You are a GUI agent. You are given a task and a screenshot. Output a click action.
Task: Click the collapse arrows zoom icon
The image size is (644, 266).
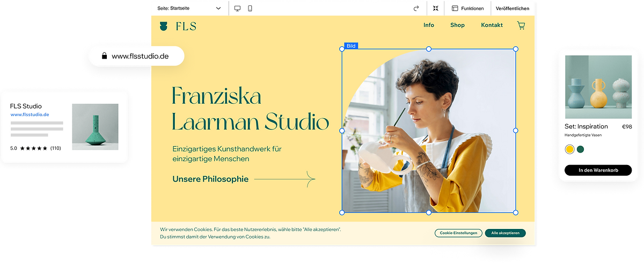pos(436,8)
